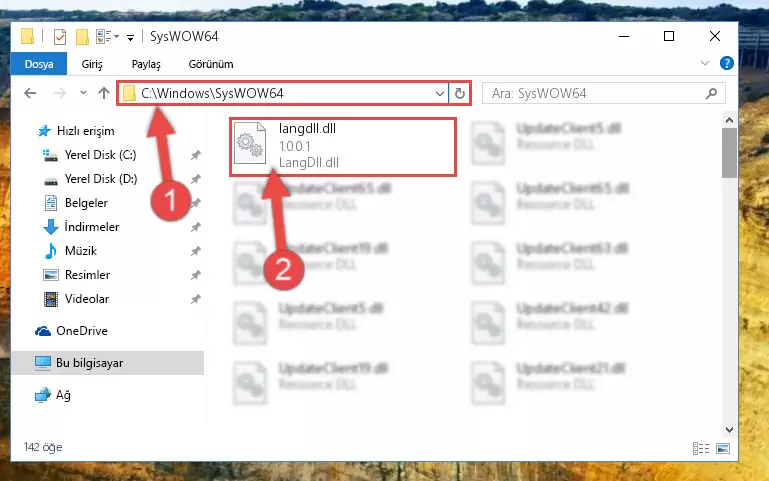
Task: Click the vertical scrollbar thumb
Action: click(729, 153)
